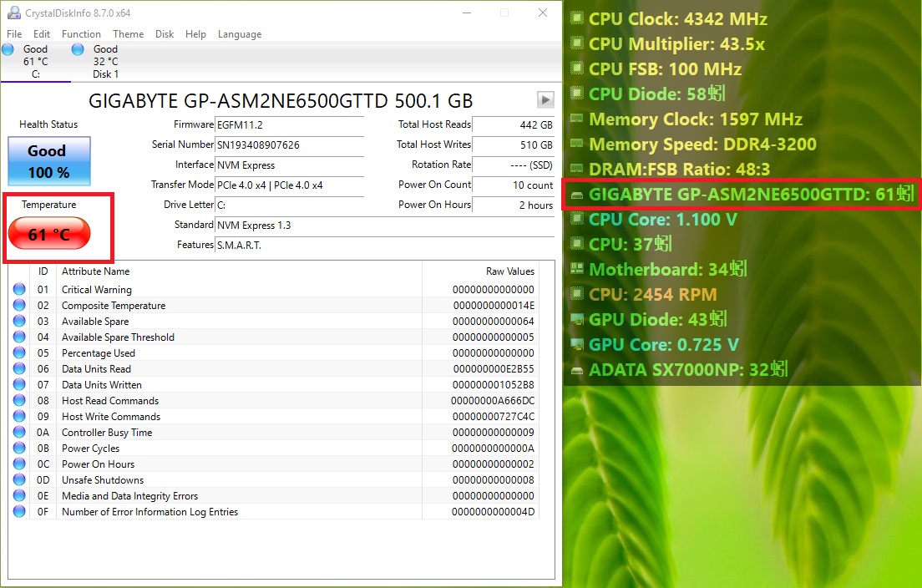
Task: Click the GIGABYTE drive icon in sensor panel
Action: [x=577, y=195]
